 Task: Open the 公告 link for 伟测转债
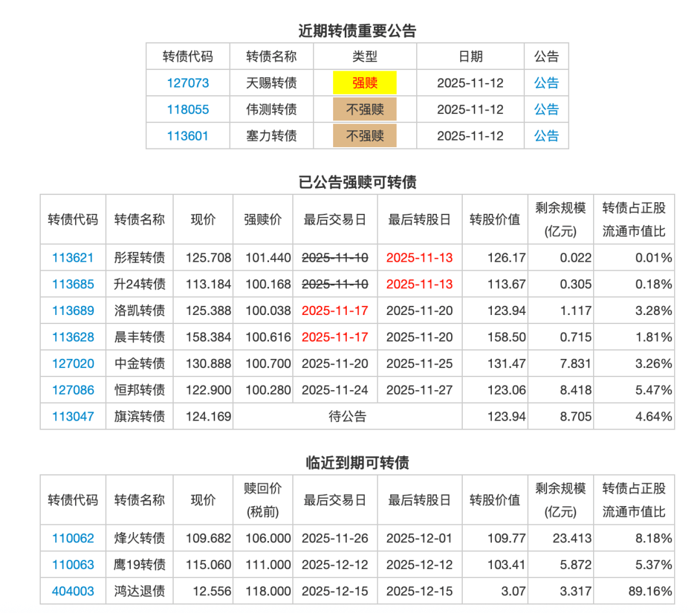tap(546, 110)
